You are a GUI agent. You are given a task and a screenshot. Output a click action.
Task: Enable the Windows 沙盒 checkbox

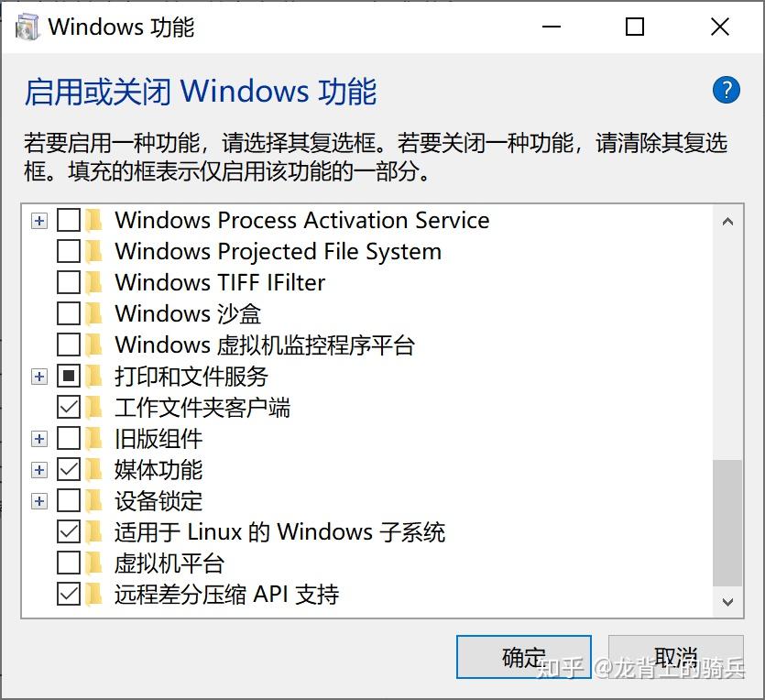click(x=69, y=313)
